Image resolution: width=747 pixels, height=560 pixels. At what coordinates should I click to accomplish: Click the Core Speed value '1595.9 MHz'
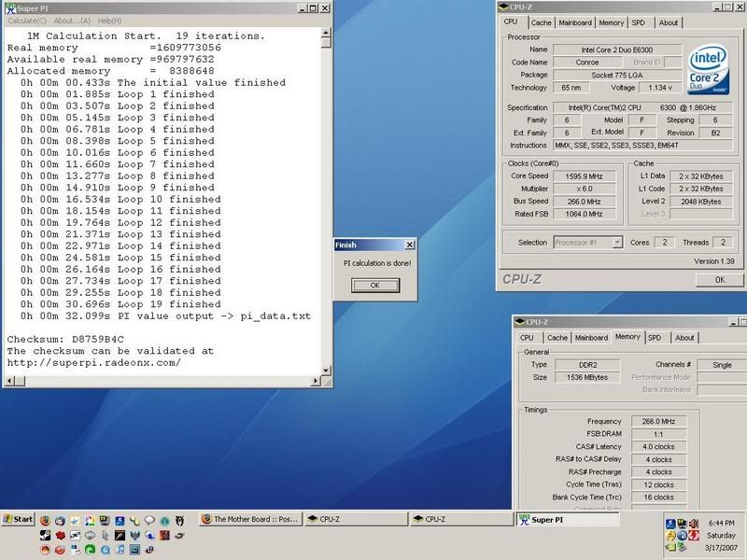pos(585,176)
